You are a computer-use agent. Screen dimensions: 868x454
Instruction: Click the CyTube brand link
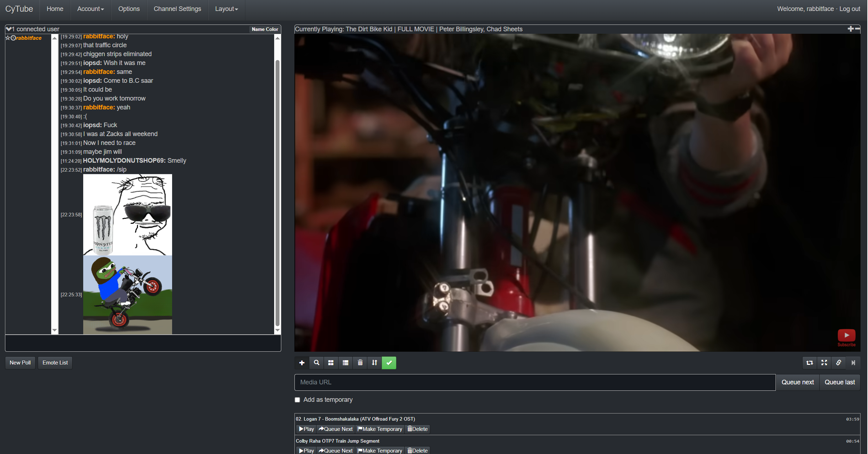19,9
